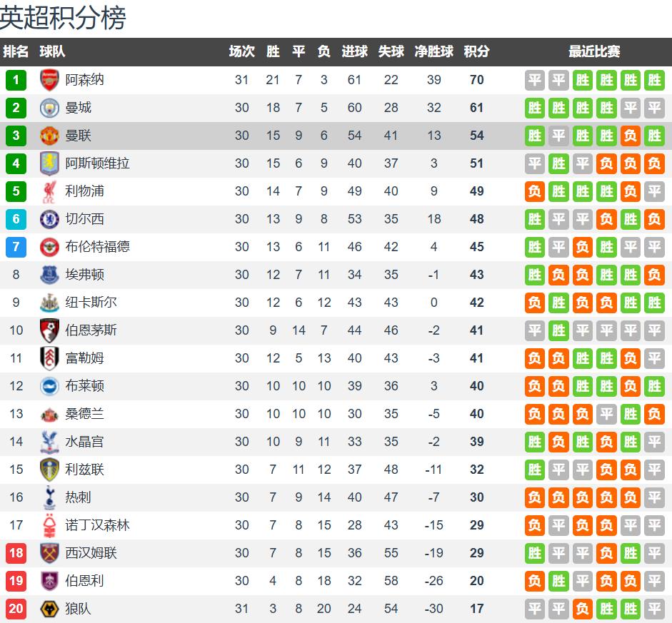Click the Chelsea club crest icon
The image size is (672, 623).
pyautogui.click(x=49, y=219)
